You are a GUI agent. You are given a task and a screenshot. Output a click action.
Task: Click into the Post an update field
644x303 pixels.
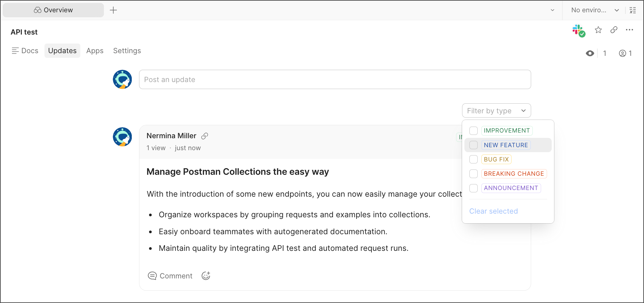335,79
